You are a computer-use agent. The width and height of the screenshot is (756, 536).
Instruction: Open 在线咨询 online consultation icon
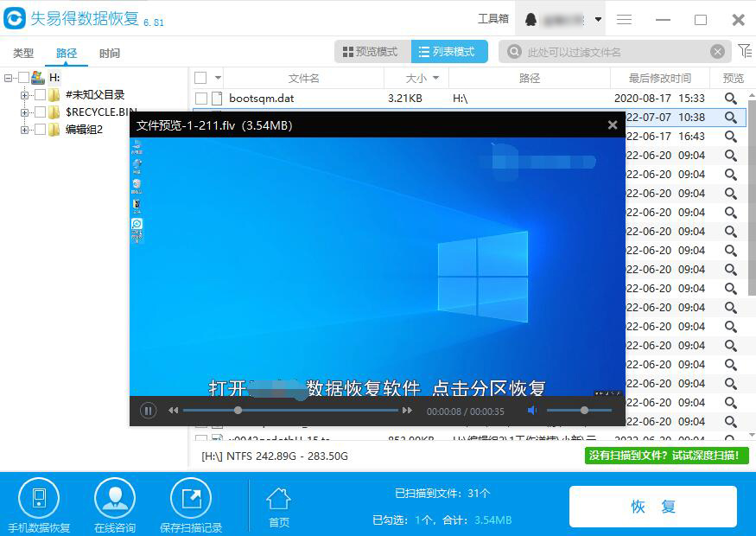coord(114,498)
